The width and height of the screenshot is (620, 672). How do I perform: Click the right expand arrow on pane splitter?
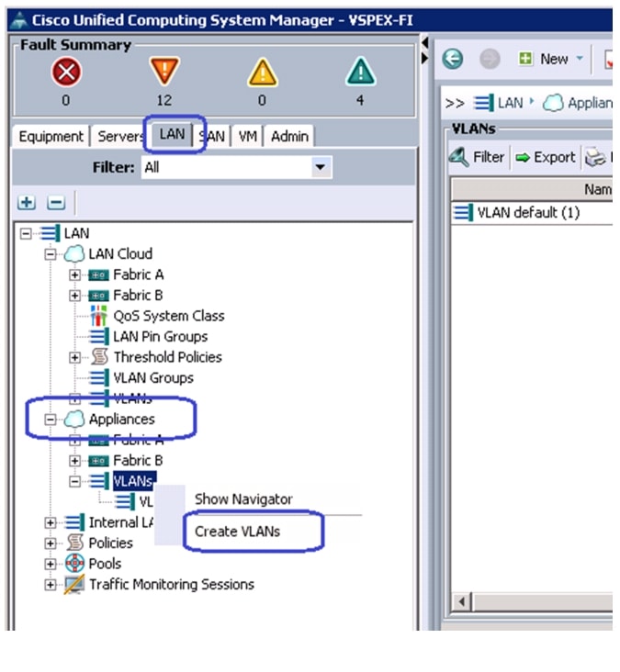pyautogui.click(x=424, y=58)
